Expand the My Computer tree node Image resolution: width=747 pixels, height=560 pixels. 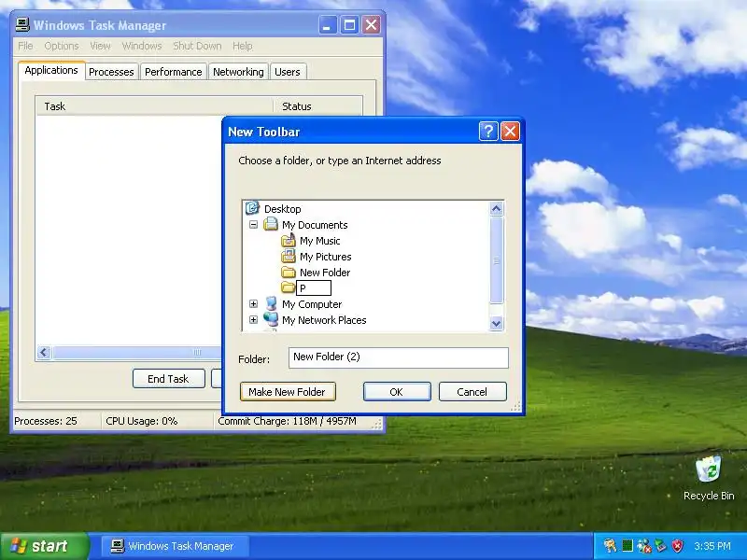click(253, 304)
